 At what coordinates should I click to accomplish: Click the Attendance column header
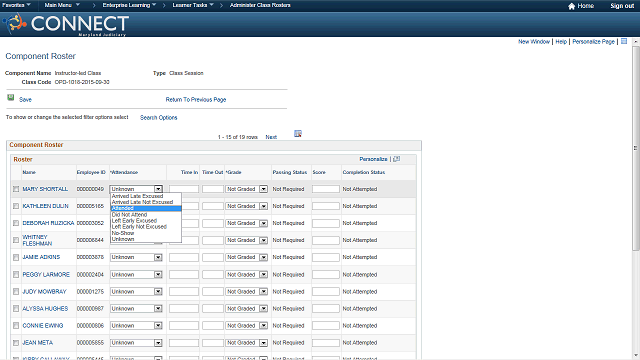[124, 172]
